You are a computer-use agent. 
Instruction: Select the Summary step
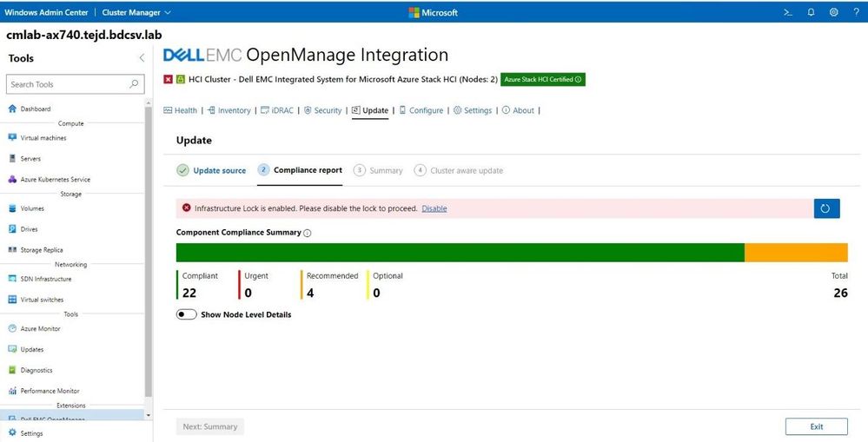point(378,170)
